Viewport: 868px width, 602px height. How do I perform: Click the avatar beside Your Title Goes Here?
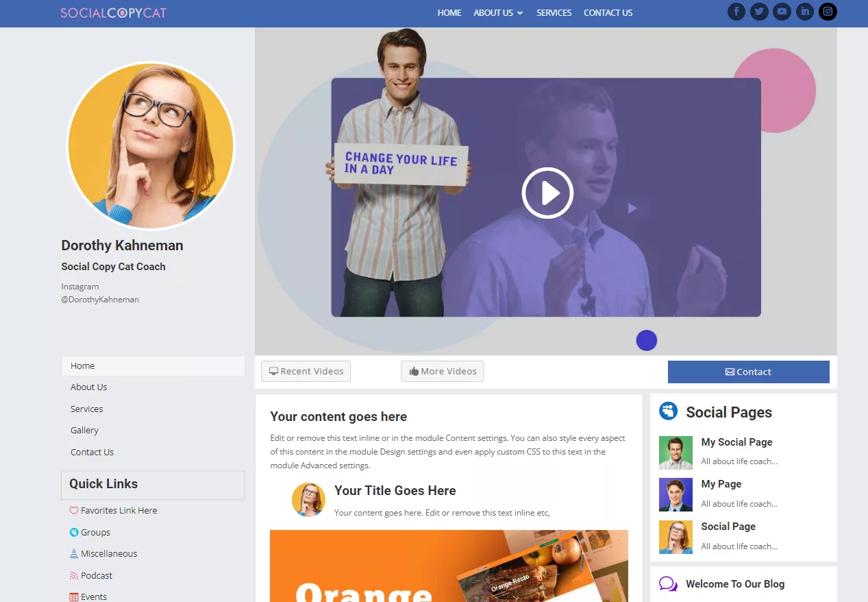[x=308, y=499]
